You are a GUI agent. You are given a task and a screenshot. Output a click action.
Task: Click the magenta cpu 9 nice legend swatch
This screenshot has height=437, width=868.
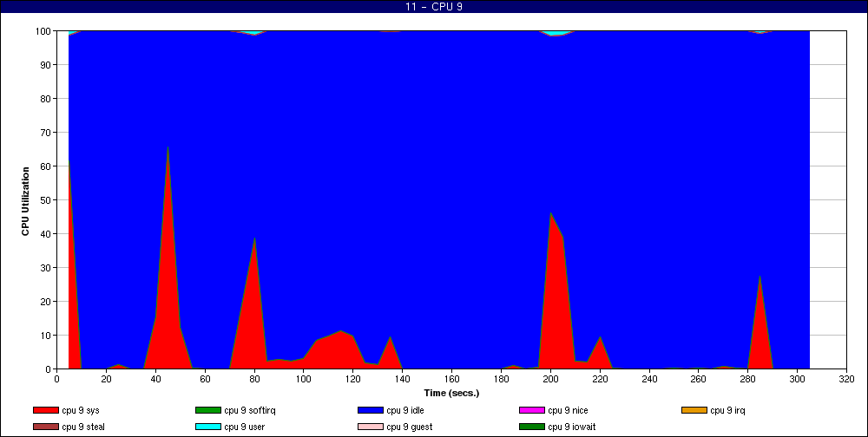coord(531,410)
